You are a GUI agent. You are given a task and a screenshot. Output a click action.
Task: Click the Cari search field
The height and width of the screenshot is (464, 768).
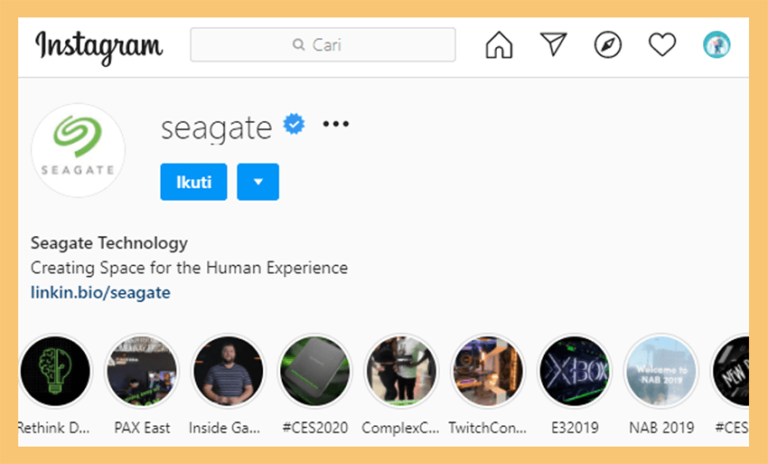323,45
